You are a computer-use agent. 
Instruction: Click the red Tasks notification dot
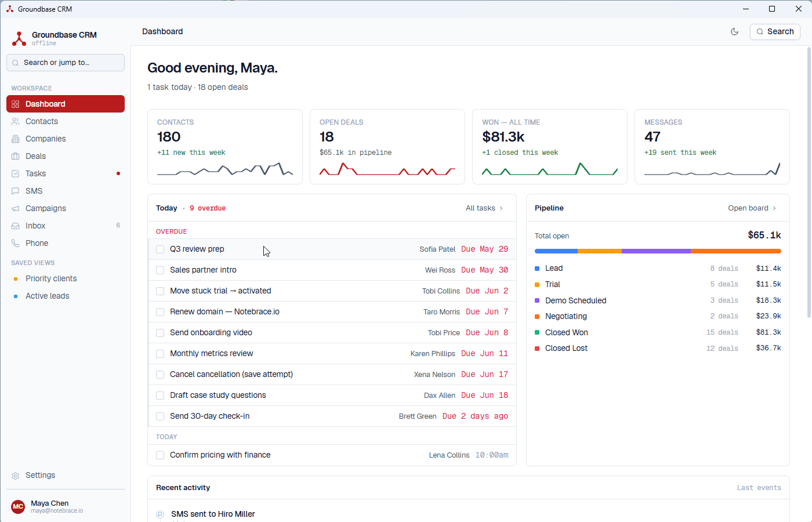click(x=118, y=173)
